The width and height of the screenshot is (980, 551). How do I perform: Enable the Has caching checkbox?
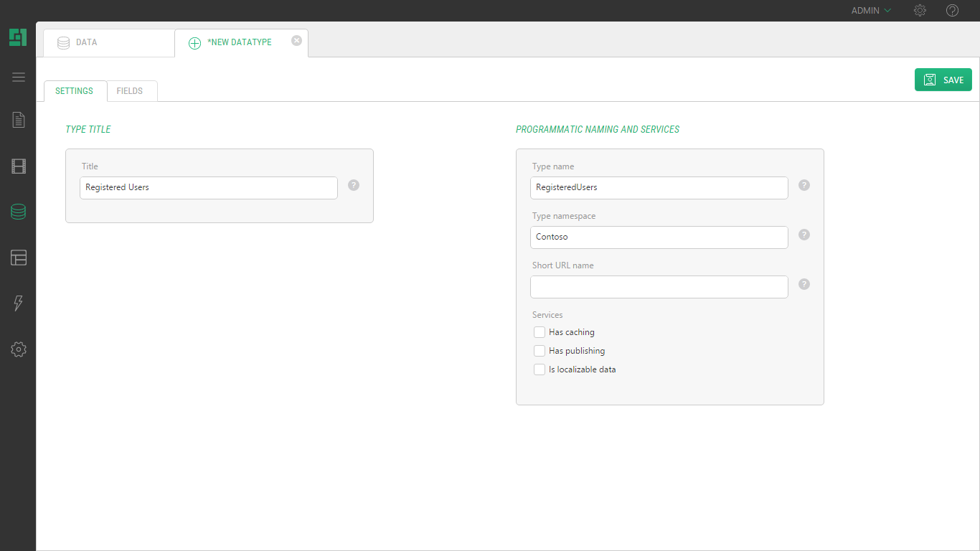pyautogui.click(x=540, y=332)
